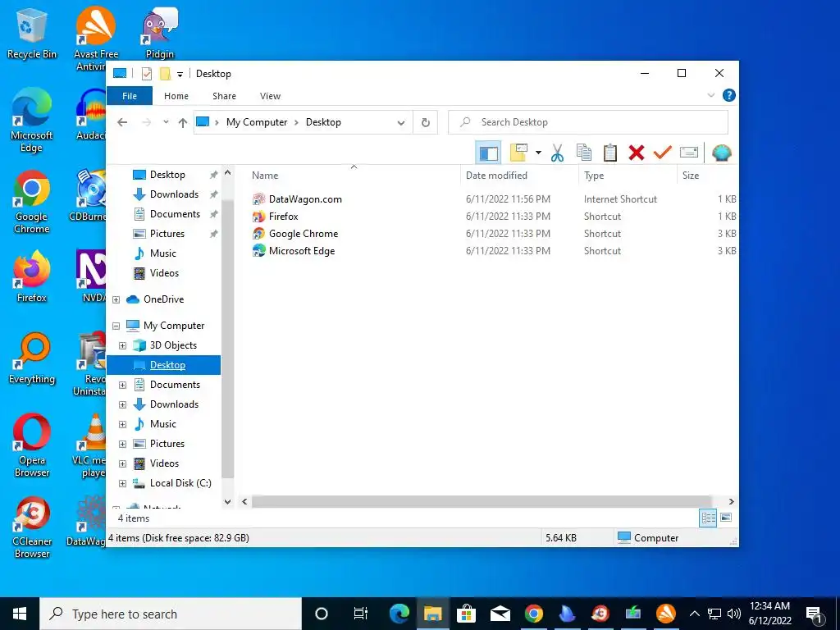Select the DataWagon.com file
840x630 pixels.
click(305, 199)
